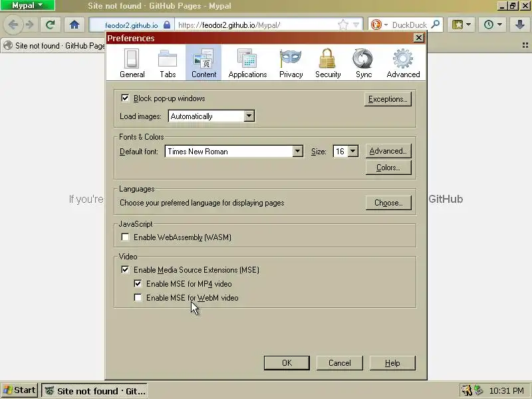Select the Site not found browser tab
Viewport: 532px width, 399px height.
click(55, 45)
